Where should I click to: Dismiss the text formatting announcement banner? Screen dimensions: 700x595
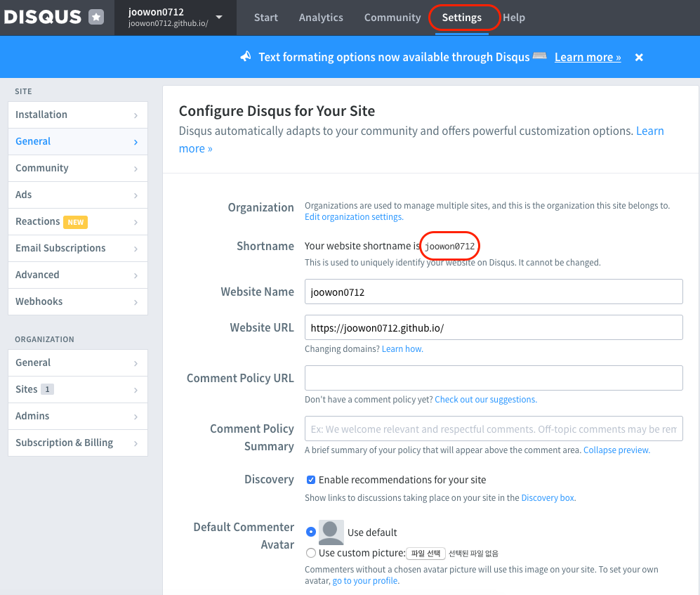[x=639, y=57]
